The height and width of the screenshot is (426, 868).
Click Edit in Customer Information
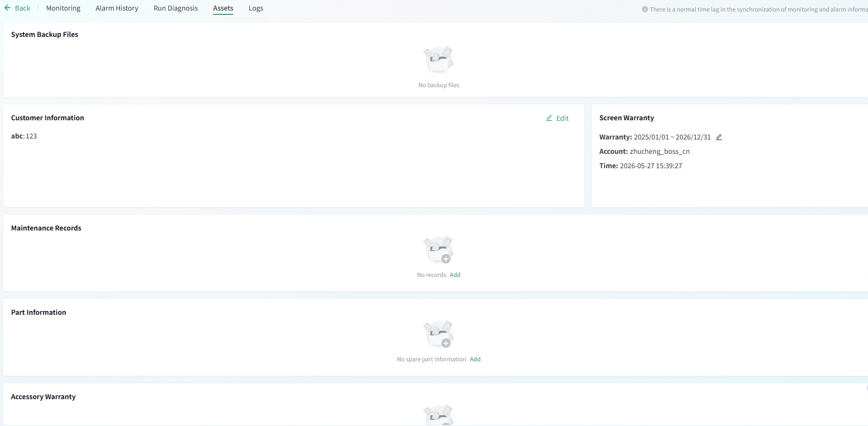563,118
